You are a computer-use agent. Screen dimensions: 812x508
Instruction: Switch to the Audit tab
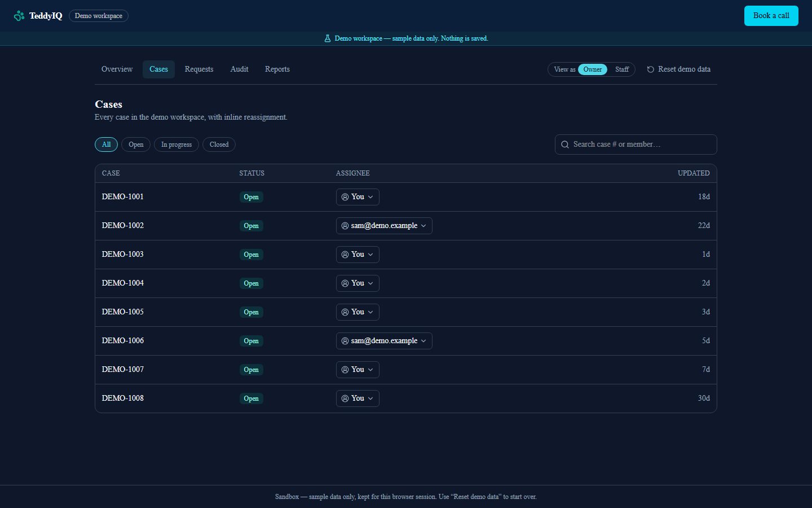pyautogui.click(x=239, y=69)
